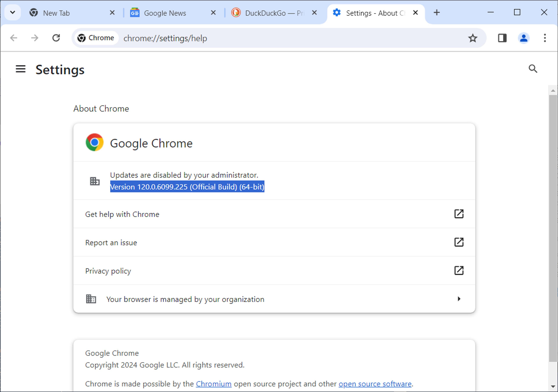Image resolution: width=558 pixels, height=392 pixels.
Task: Open the tab search dropdown arrow
Action: (x=13, y=12)
